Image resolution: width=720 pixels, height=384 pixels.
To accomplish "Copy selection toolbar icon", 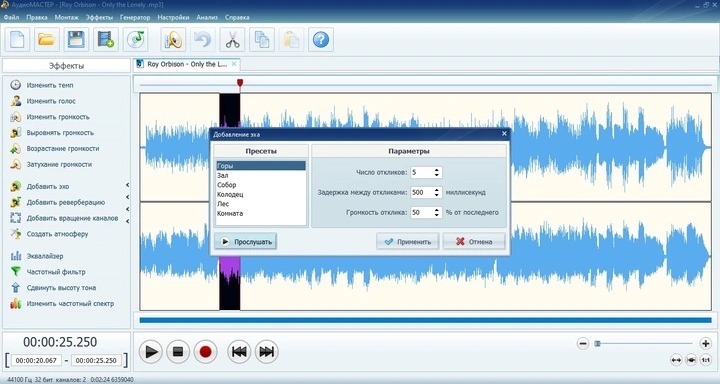I will coord(262,40).
